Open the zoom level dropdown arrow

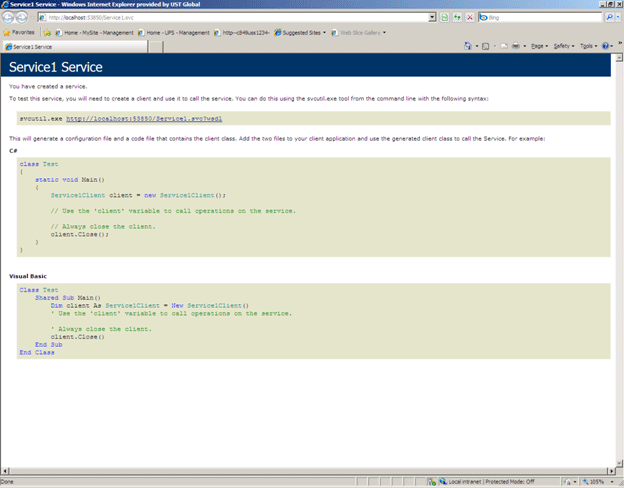[612, 482]
